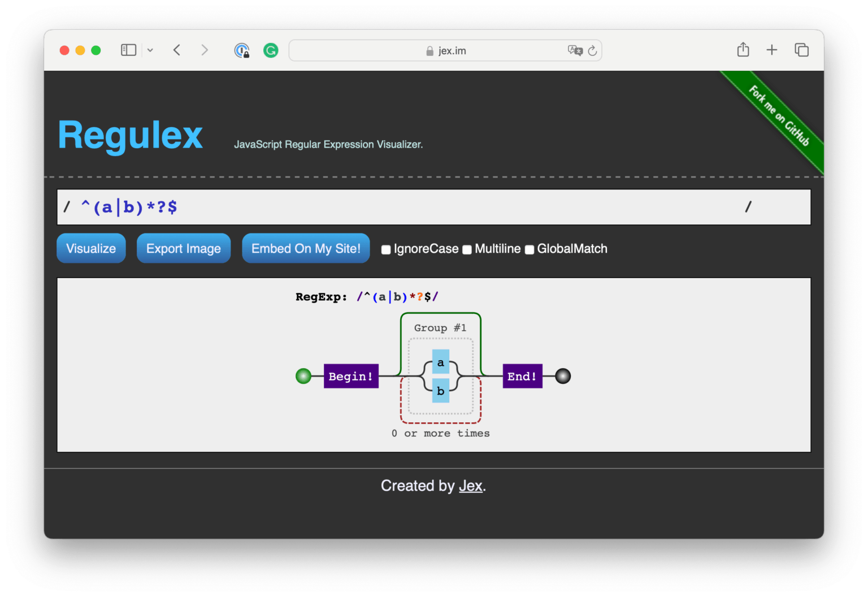Open the Grammarly extension icon
This screenshot has width=868, height=597.
coord(271,50)
